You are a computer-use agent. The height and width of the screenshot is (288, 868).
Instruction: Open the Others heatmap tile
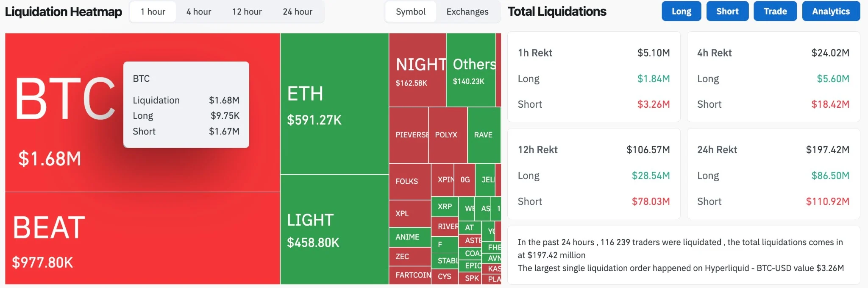470,70
